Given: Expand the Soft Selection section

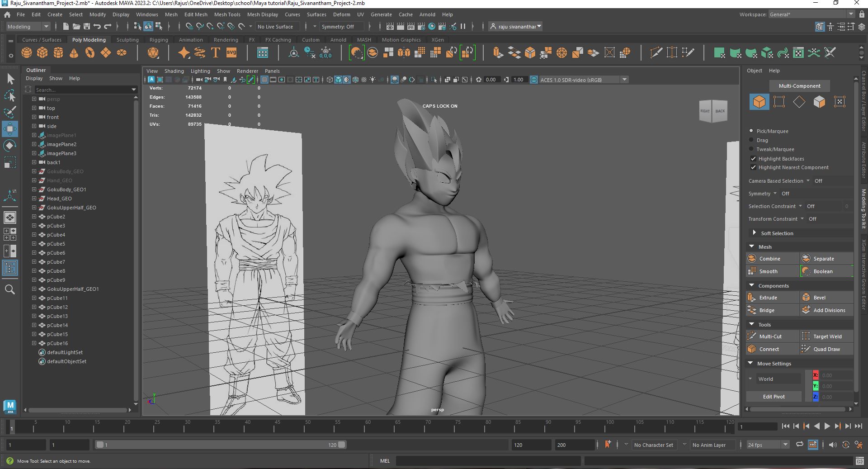Looking at the screenshot, I should click(754, 232).
